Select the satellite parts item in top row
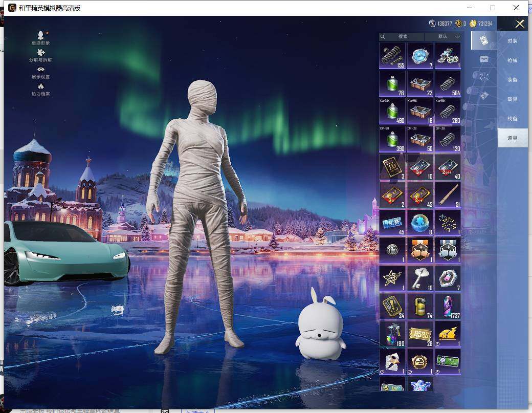Viewport: 532px width, 413px height. point(448,56)
